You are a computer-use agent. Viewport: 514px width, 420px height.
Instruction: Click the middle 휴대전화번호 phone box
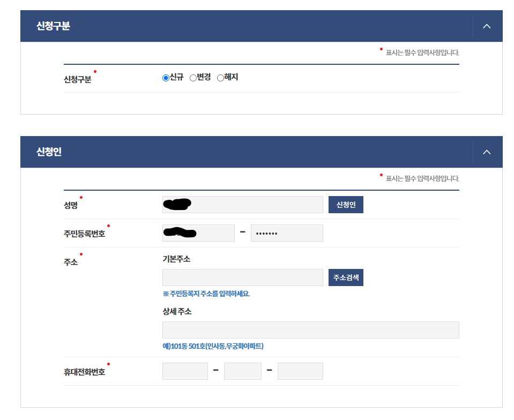(x=242, y=371)
